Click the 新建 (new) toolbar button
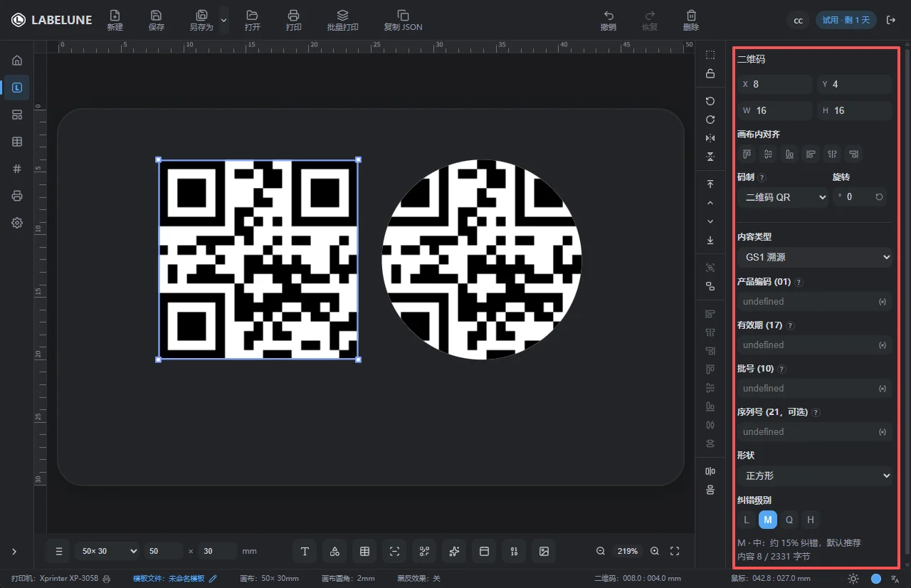The image size is (911, 588). (x=115, y=20)
